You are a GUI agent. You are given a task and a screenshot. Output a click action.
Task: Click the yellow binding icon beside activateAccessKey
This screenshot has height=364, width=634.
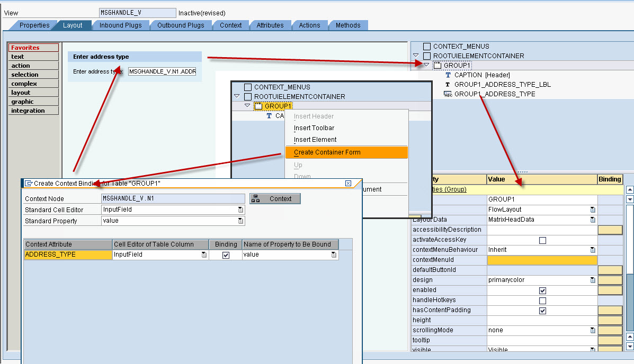(x=610, y=239)
